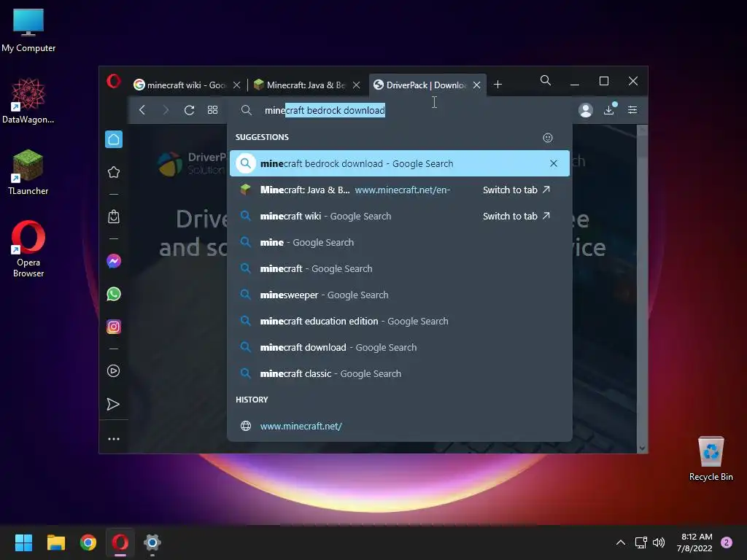Go back using the back arrow
This screenshot has height=560, width=747.
142,110
